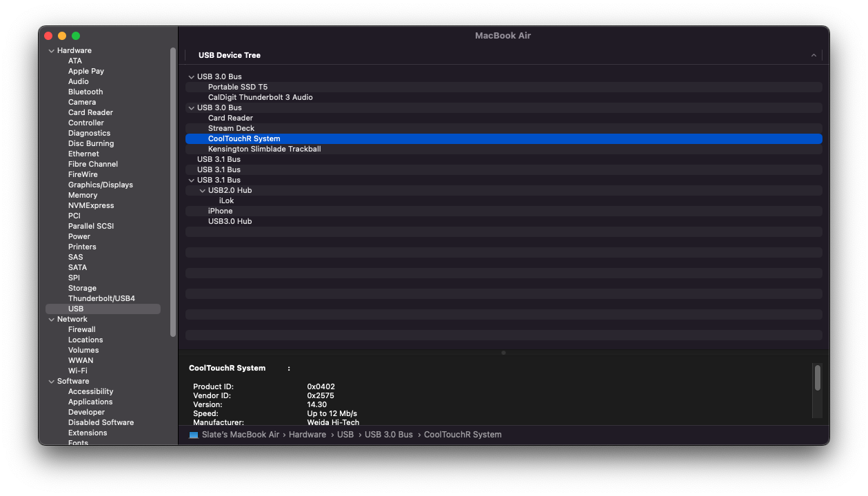Image resolution: width=868 pixels, height=496 pixels.
Task: Collapse the first USB 3.0 Bus disclosure
Action: tap(191, 77)
